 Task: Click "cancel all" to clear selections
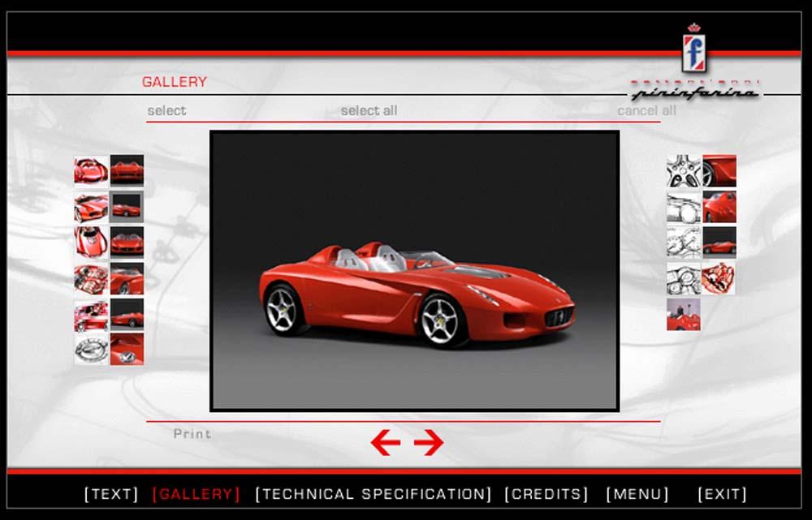(646, 110)
